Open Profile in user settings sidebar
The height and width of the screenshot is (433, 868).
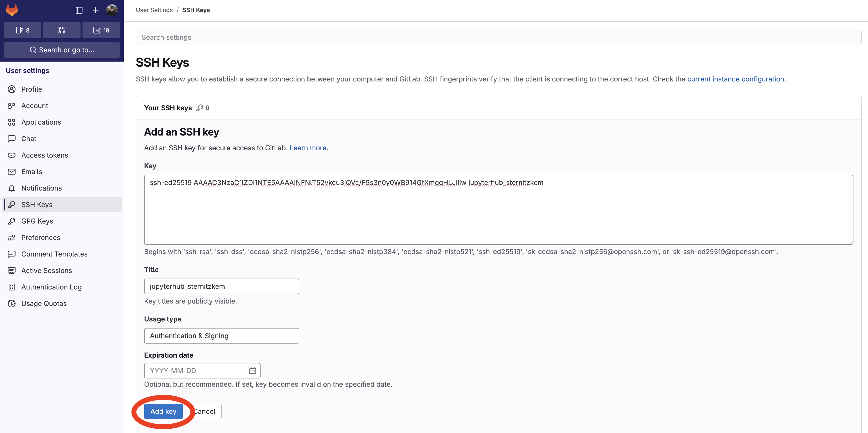[32, 89]
